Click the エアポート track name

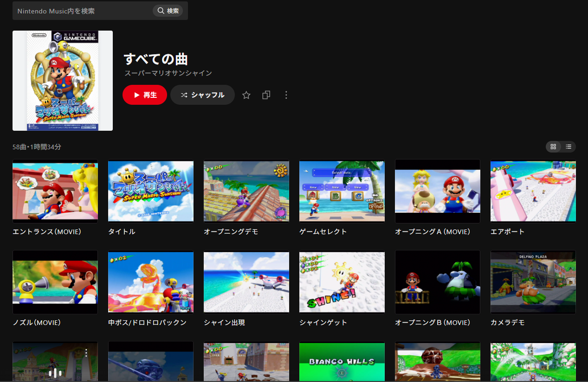coord(508,231)
